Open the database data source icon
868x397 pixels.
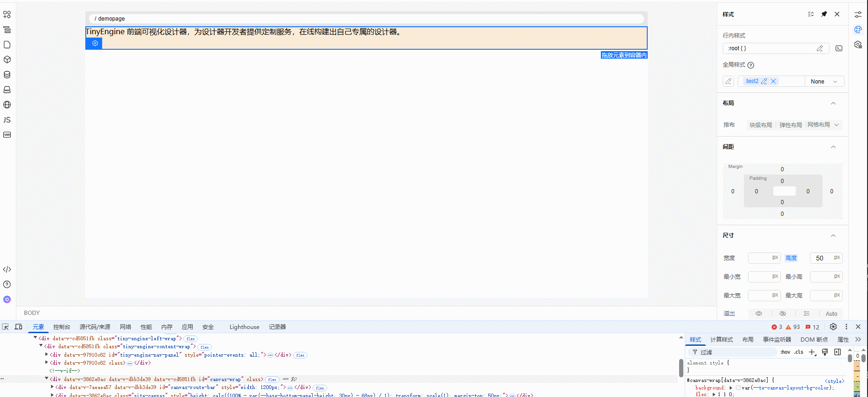7,75
